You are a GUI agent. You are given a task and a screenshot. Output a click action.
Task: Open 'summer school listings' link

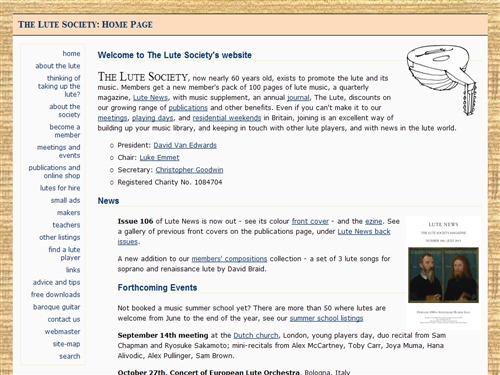[326, 318]
